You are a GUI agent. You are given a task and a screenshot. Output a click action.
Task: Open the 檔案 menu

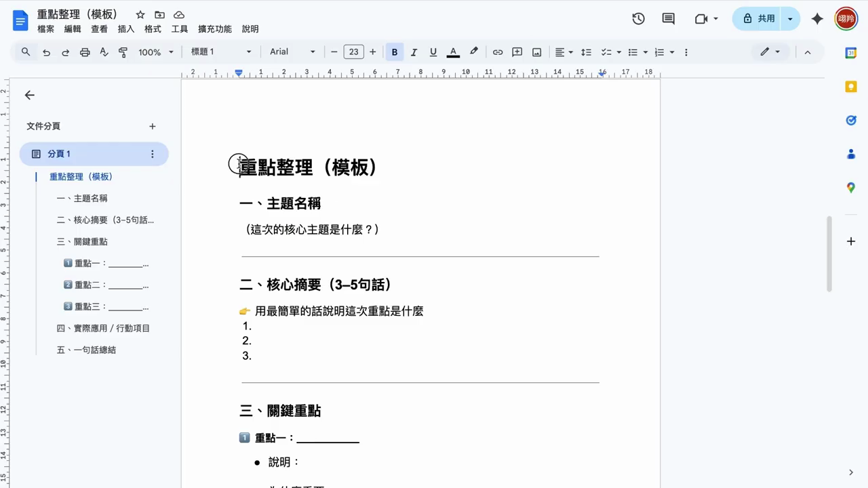[46, 29]
